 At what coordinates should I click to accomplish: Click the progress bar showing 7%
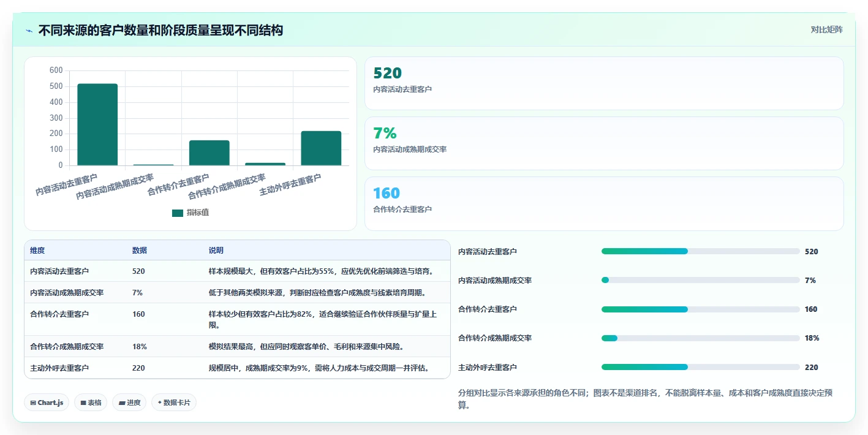701,280
